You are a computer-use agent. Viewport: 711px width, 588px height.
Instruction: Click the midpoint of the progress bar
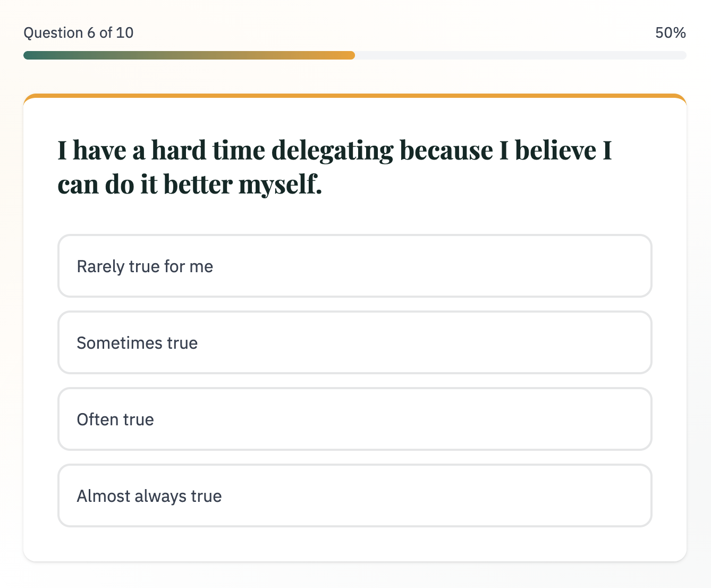click(355, 55)
